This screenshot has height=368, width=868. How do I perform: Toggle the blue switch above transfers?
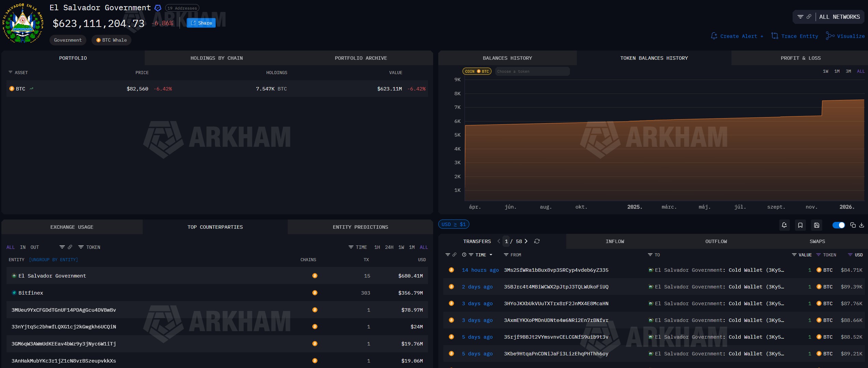point(838,225)
